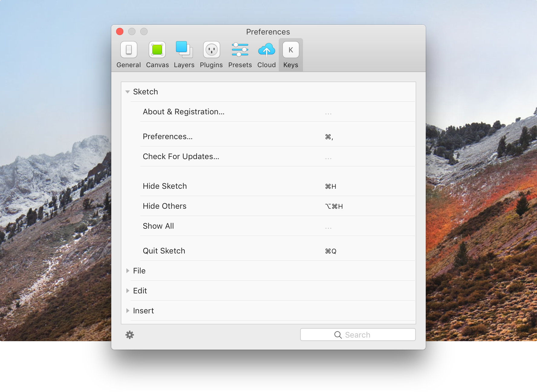Click the empty shortcut for Check For Updates
This screenshot has width=537, height=392.
(x=328, y=158)
